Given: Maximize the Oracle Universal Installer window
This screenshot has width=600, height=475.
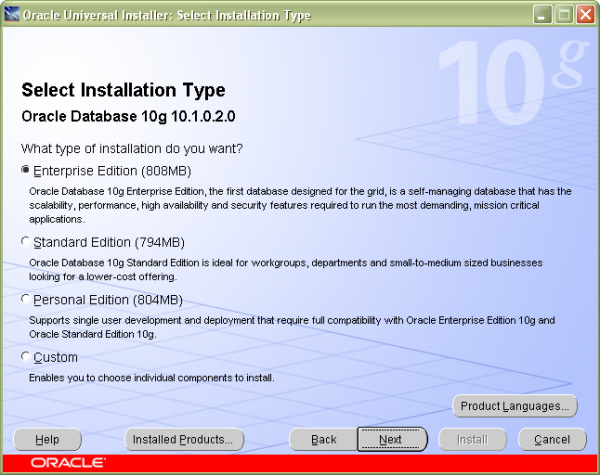Looking at the screenshot, I should click(564, 15).
